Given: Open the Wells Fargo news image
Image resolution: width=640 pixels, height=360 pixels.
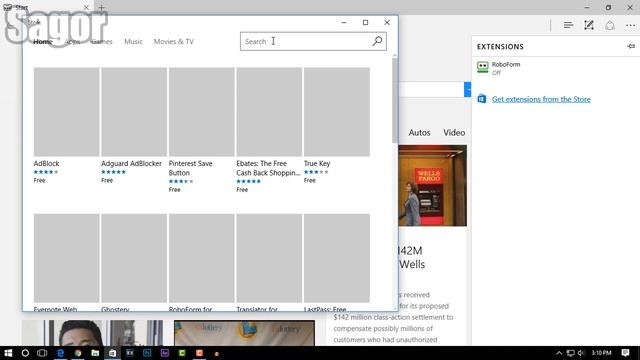Looking at the screenshot, I should [433, 186].
